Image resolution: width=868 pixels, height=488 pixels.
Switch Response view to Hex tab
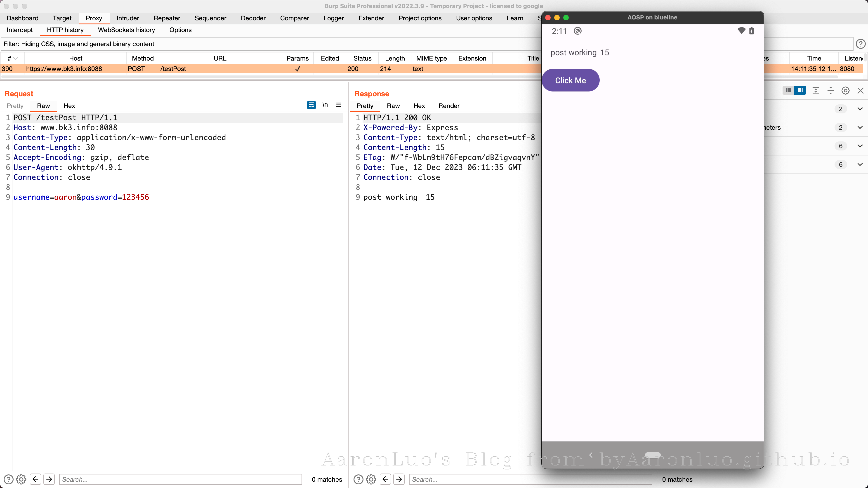(419, 106)
